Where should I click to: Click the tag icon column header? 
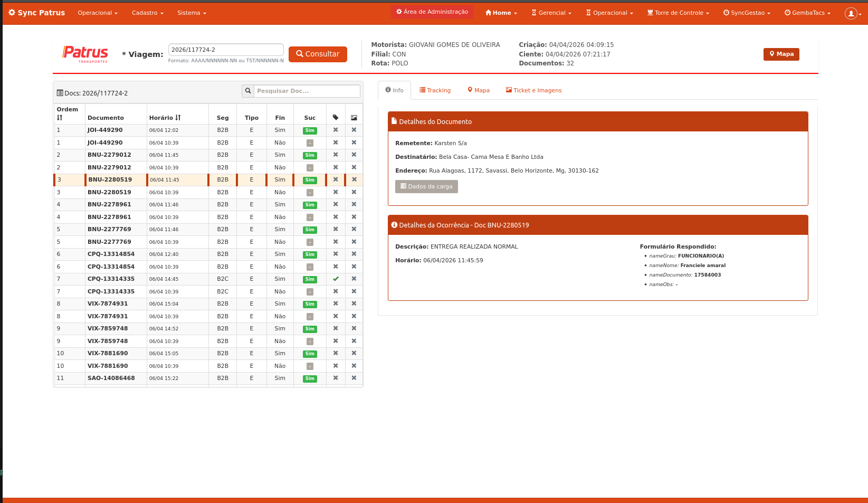336,118
